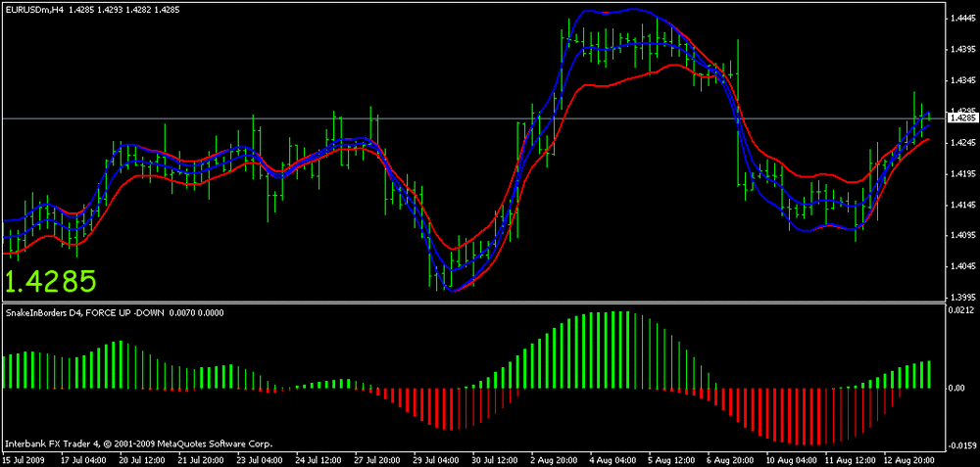Click the 1.4195 price scale label
980x467 pixels.
pyautogui.click(x=962, y=173)
